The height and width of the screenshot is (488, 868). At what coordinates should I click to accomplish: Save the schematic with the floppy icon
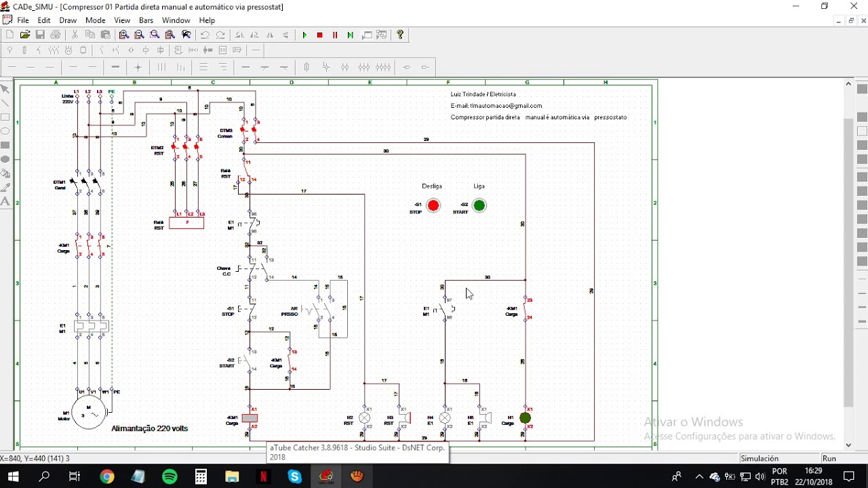[x=40, y=35]
